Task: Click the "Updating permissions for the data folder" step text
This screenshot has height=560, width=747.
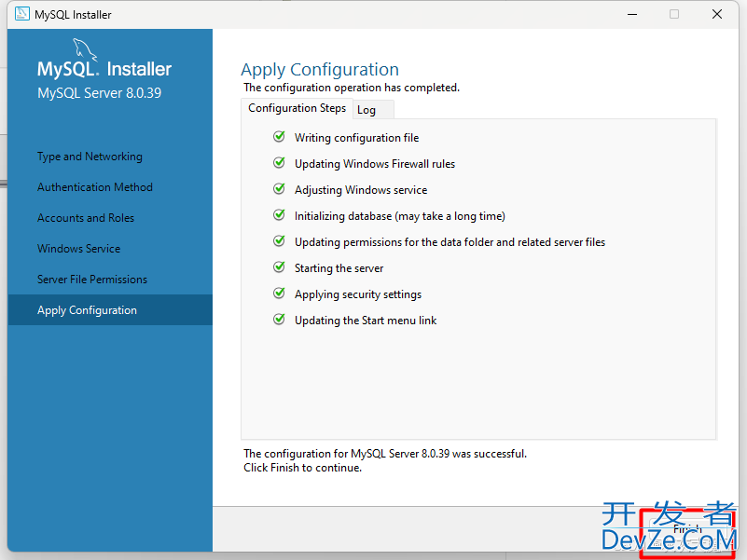Action: [x=450, y=242]
